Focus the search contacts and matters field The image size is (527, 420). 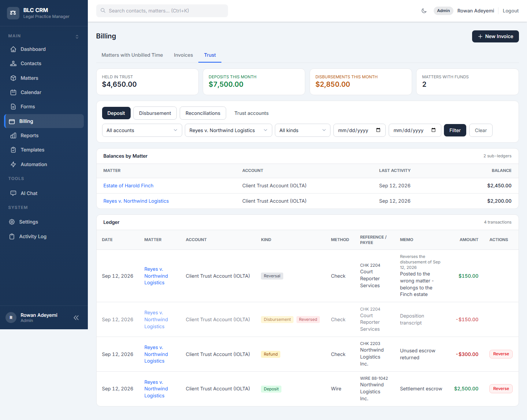coord(162,11)
